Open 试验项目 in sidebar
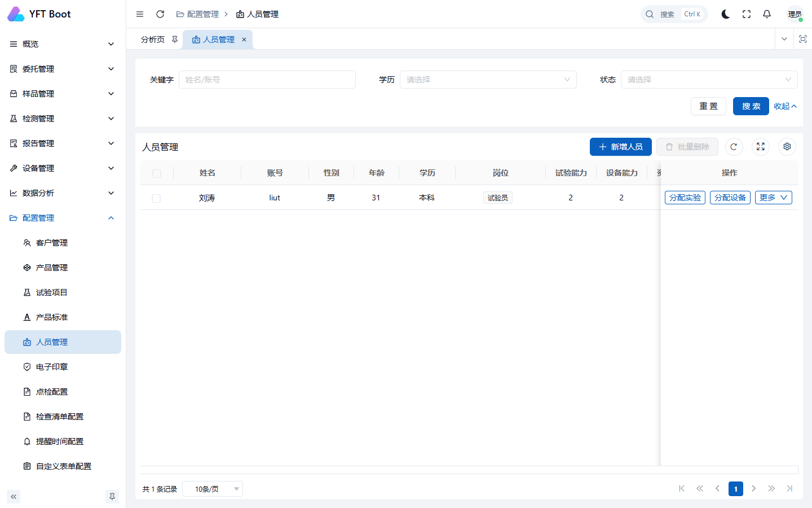Image resolution: width=812 pixels, height=508 pixels. [62, 292]
